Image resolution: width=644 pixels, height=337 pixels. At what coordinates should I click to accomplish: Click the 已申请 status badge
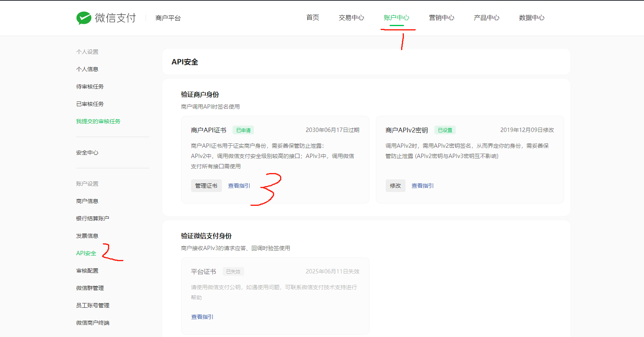[243, 130]
